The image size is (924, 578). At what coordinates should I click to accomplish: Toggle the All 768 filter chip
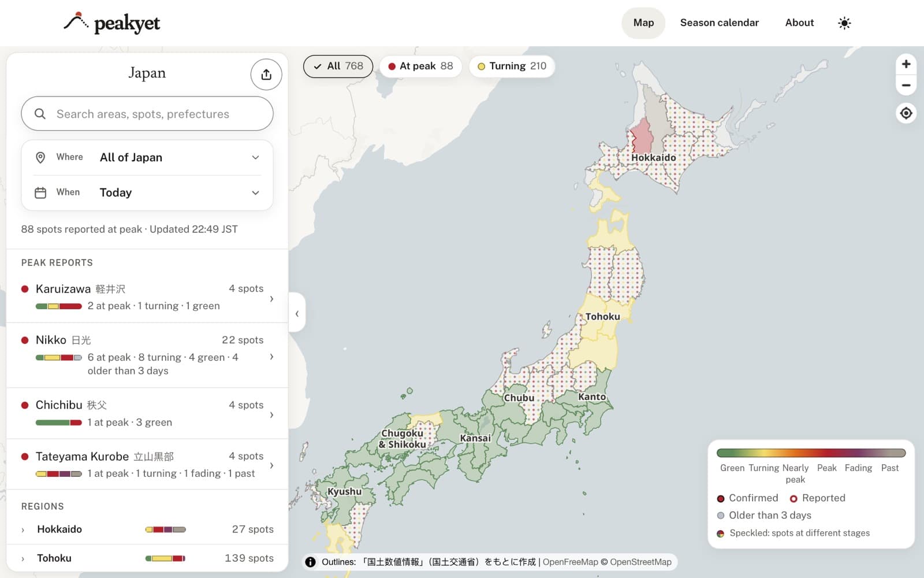(x=338, y=66)
